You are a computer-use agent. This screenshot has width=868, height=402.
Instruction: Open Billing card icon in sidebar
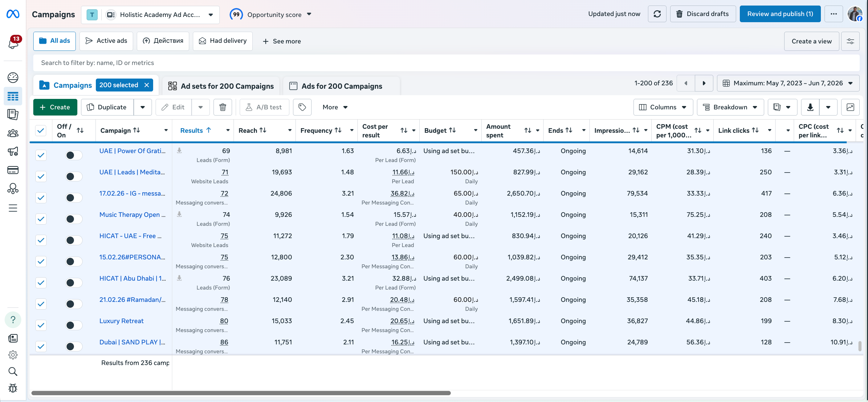(x=13, y=170)
